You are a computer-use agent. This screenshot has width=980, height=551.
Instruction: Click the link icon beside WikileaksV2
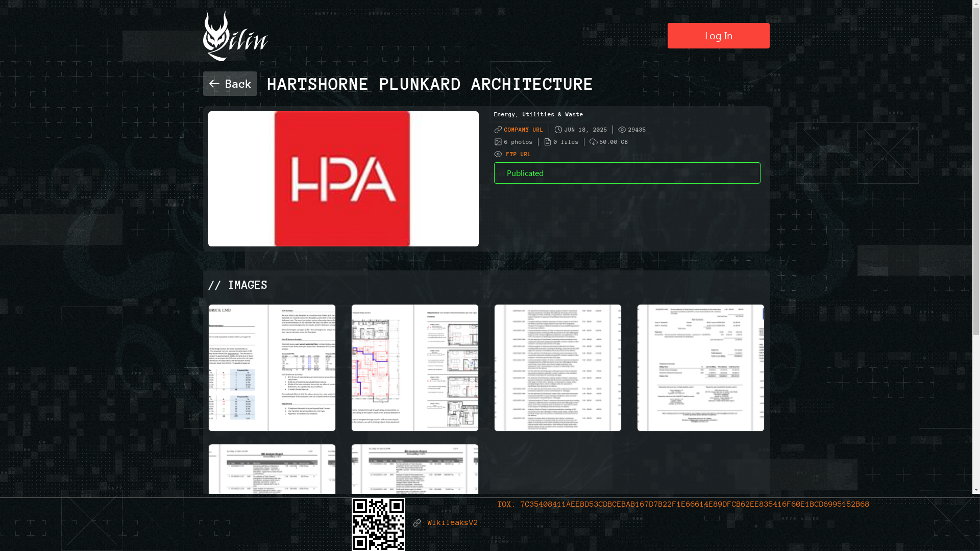[x=417, y=523]
